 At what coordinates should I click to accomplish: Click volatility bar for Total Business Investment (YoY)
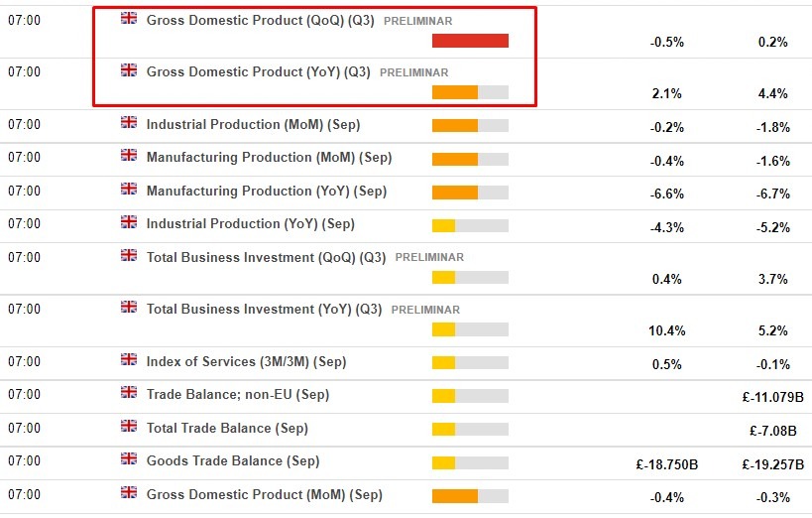coord(470,329)
